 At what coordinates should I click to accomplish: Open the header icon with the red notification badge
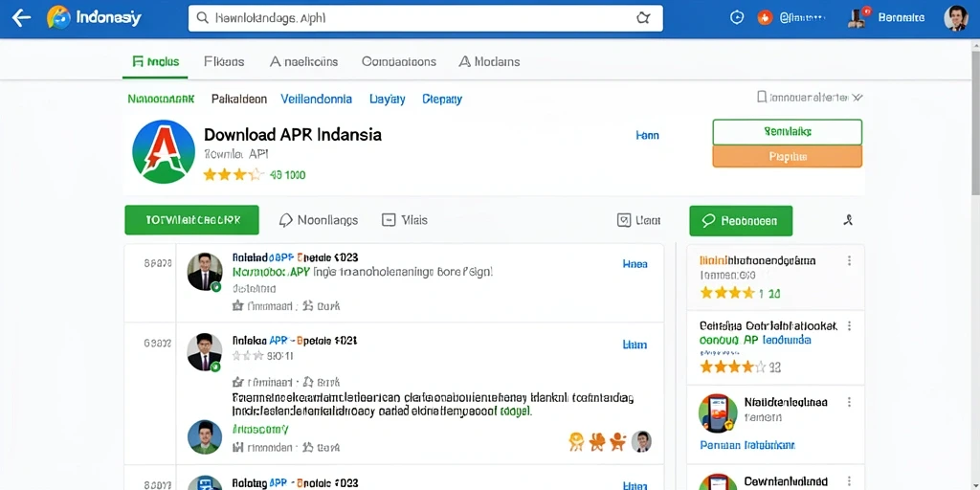click(x=857, y=17)
